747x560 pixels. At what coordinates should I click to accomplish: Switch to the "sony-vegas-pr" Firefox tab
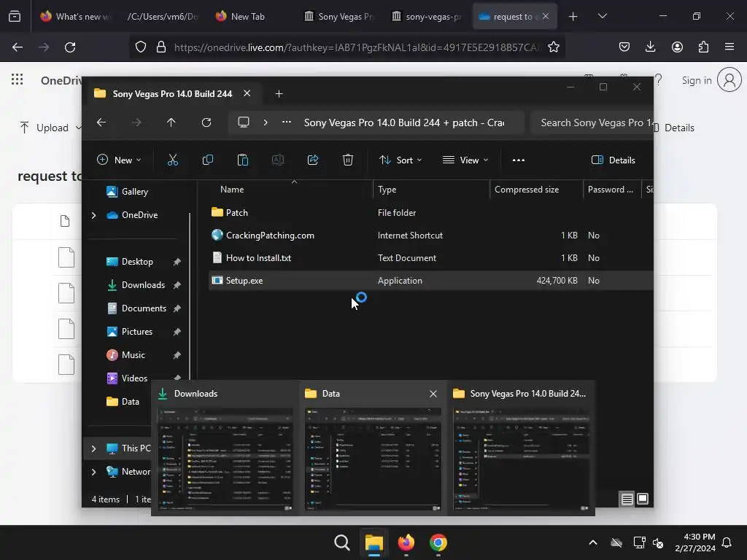[x=426, y=16]
